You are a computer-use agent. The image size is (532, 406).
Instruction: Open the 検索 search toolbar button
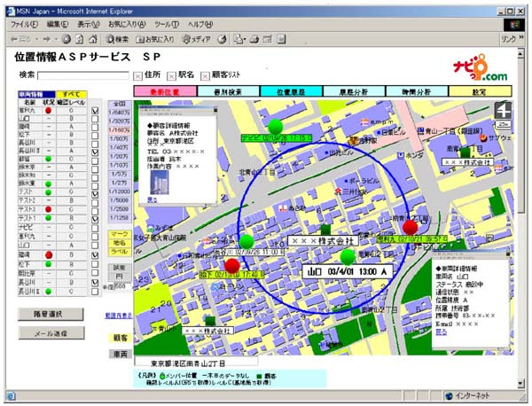[117, 39]
